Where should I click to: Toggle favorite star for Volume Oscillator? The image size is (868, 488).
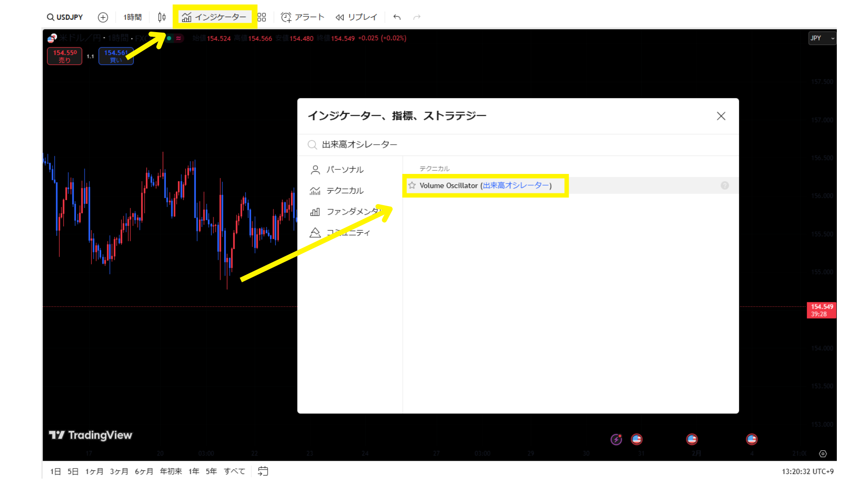click(x=412, y=186)
